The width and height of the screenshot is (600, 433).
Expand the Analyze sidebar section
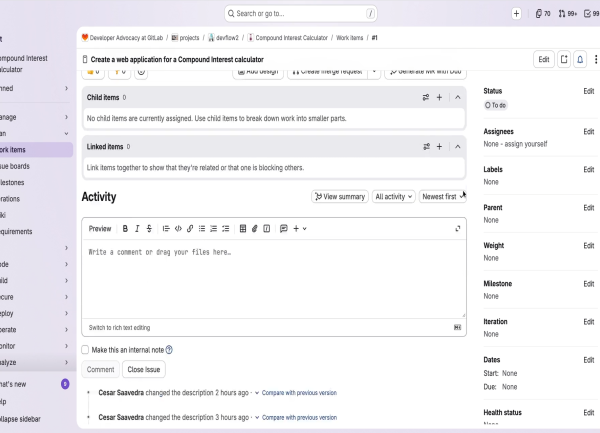coord(36,362)
